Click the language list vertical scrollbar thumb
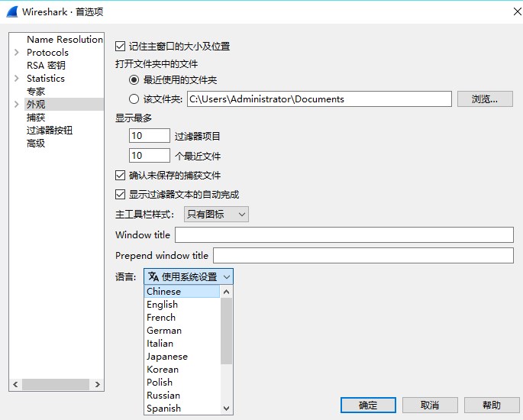 (x=226, y=331)
